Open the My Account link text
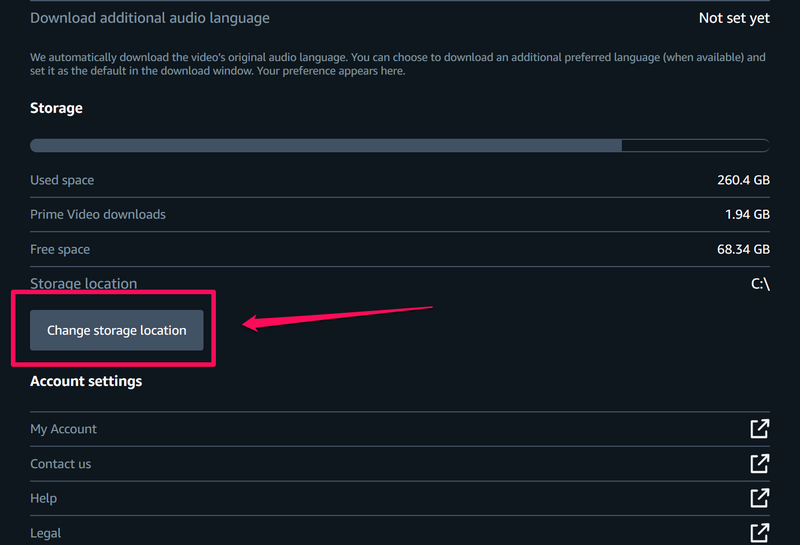 [64, 429]
